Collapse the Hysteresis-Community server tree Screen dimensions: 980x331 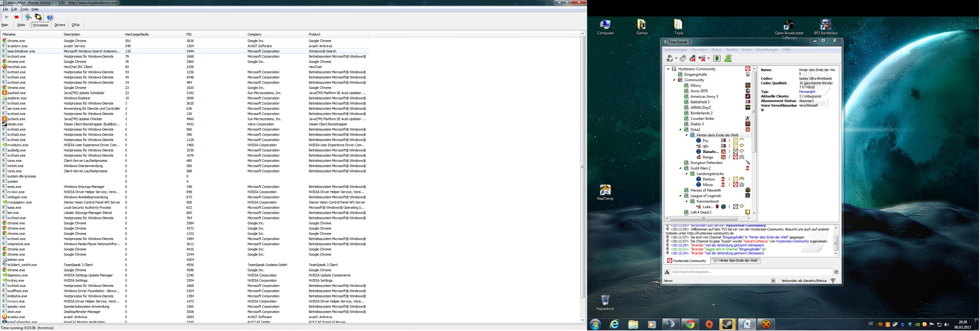tap(668, 69)
